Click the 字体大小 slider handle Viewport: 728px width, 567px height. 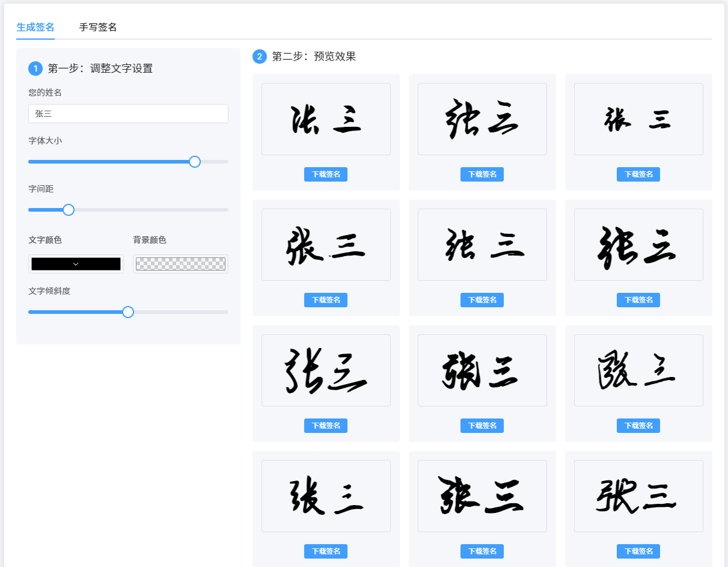click(195, 161)
